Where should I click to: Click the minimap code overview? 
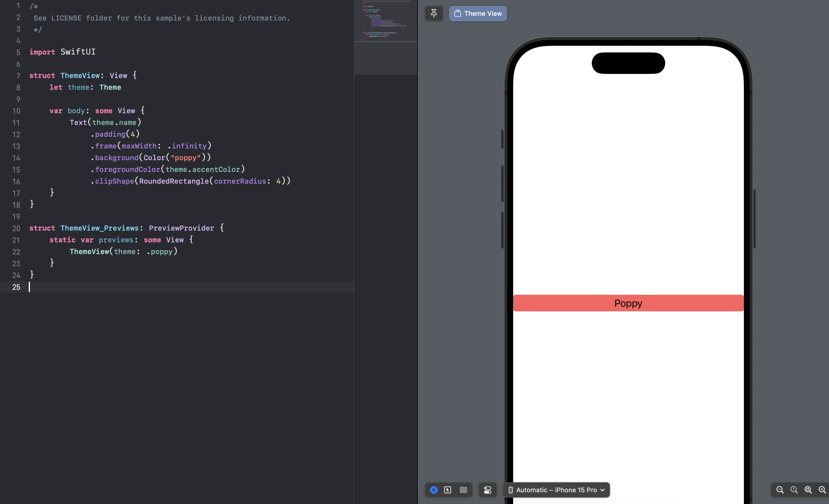click(385, 21)
